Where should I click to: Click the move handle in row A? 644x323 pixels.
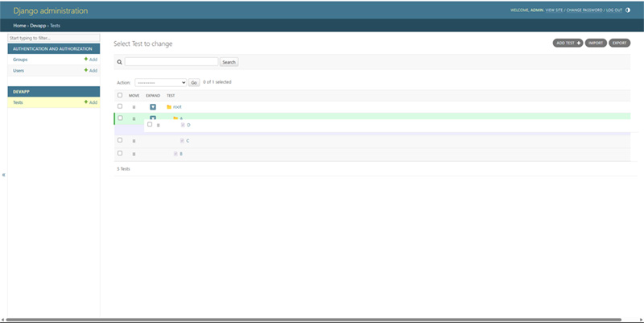click(134, 118)
